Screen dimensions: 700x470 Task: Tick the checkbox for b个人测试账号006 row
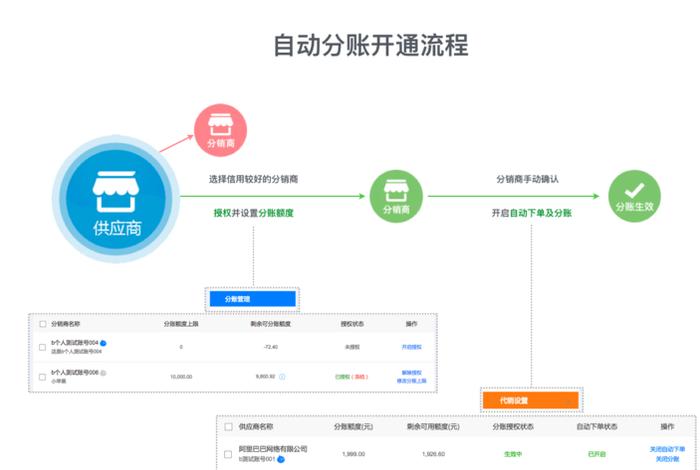click(x=42, y=377)
